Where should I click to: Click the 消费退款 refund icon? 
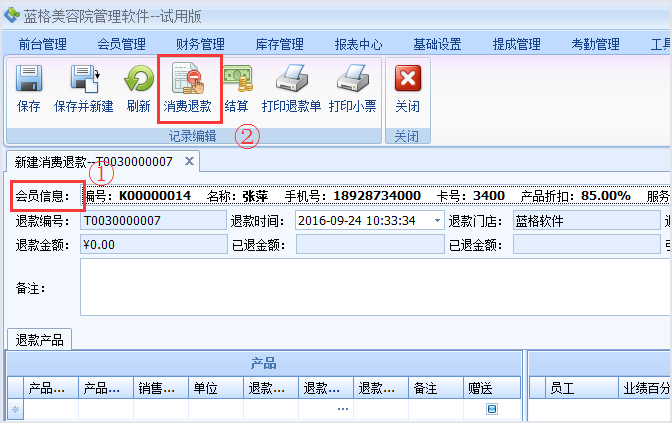[x=188, y=78]
